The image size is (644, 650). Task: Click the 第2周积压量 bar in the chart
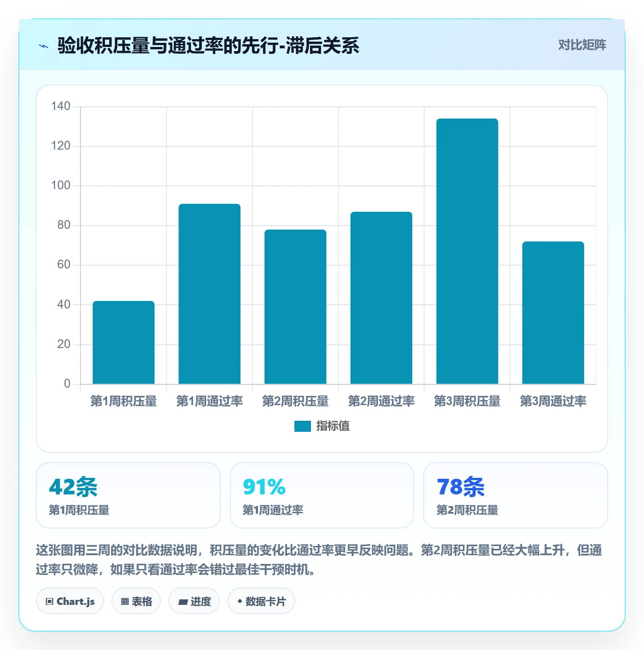click(295, 307)
